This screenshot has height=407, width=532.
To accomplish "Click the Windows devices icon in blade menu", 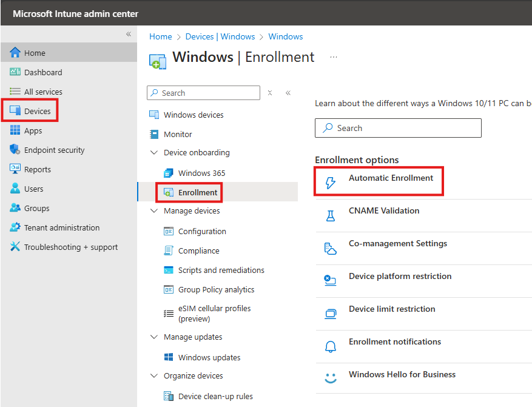I will pyautogui.click(x=154, y=115).
